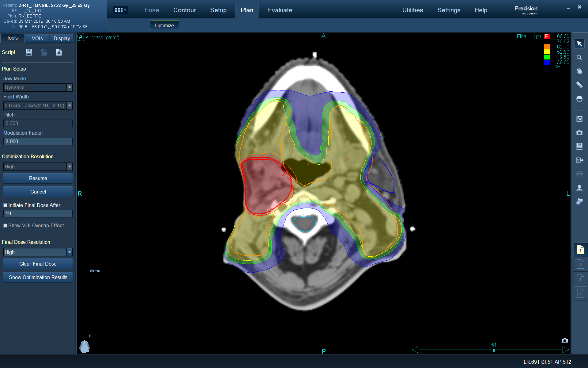Select the zoom magnifier tool
The image size is (588, 368).
click(x=579, y=58)
